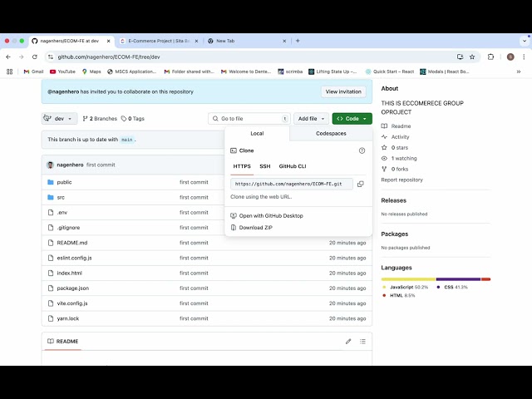
Task: Select the SSH clone option
Action: click(265, 166)
